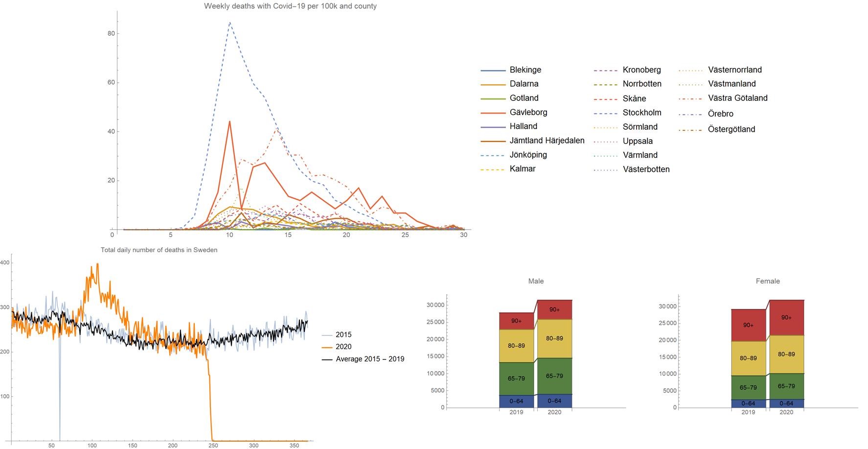This screenshot has height=449, width=868.
Task: Click the Male 2020 90+ bar segment
Action: tap(554, 310)
